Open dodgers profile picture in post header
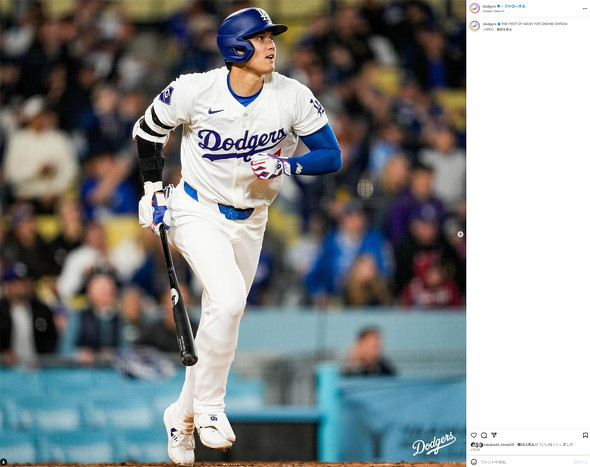The height and width of the screenshot is (467, 590). tap(474, 8)
